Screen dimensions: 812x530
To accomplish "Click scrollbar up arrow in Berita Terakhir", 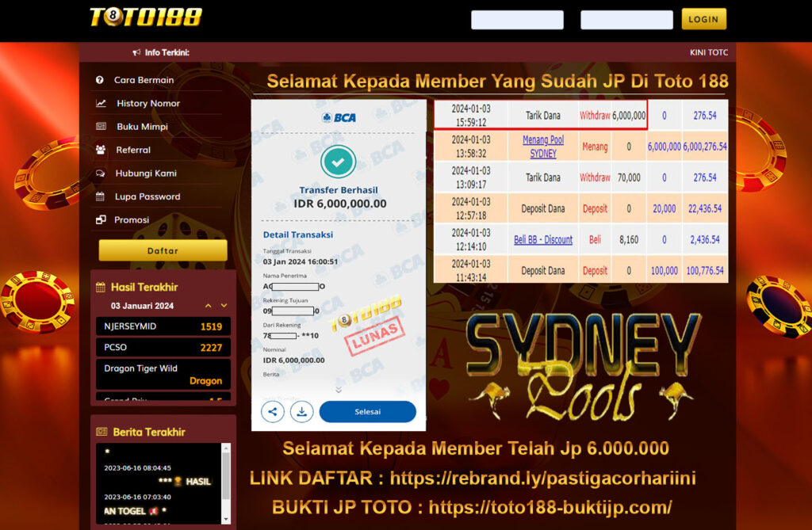I will [x=226, y=447].
